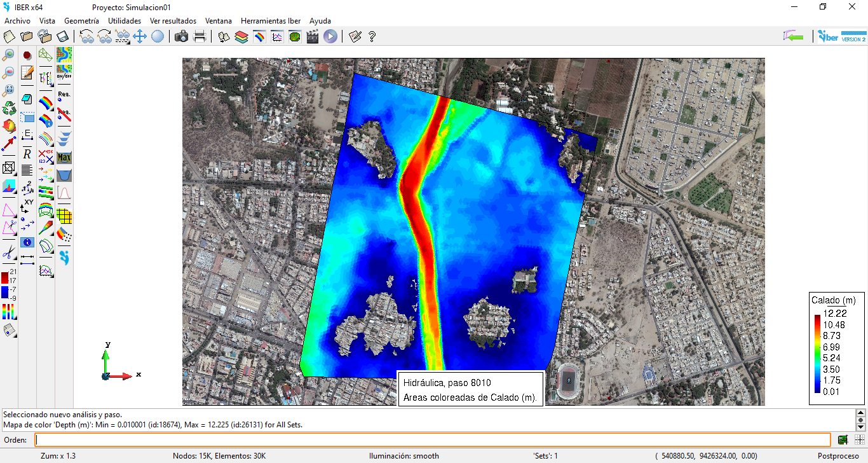The height and width of the screenshot is (463, 868).
Task: Open a project with the folder icon
Action: click(27, 36)
